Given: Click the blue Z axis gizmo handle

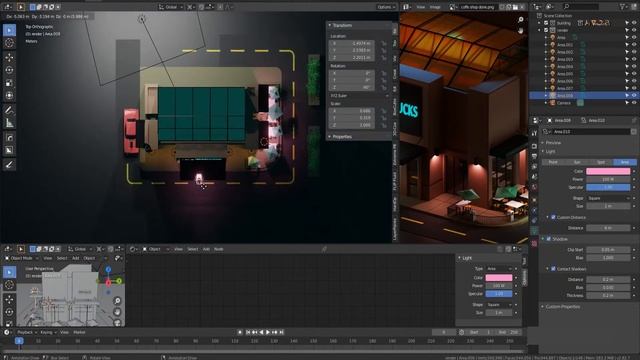Looking at the screenshot, I should point(108,270).
